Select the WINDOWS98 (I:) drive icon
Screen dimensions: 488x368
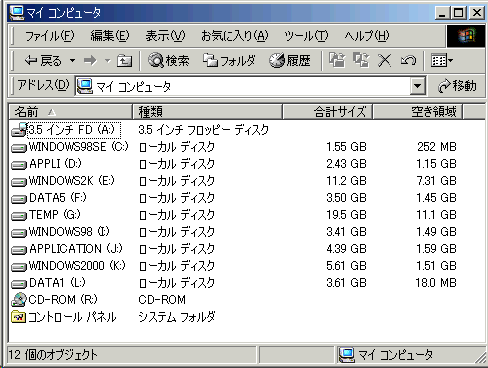[19, 232]
